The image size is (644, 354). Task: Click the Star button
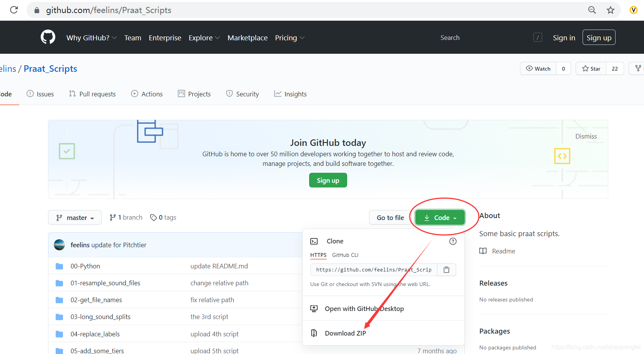(591, 68)
